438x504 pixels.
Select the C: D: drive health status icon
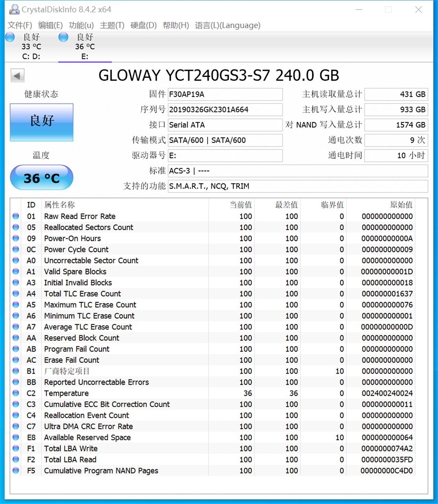[10, 37]
